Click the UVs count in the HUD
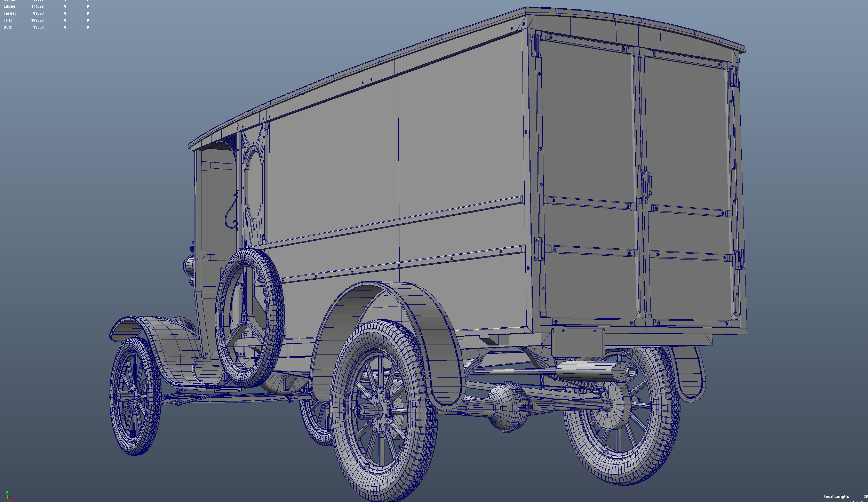Image resolution: width=868 pixels, height=502 pixels. 38,27
